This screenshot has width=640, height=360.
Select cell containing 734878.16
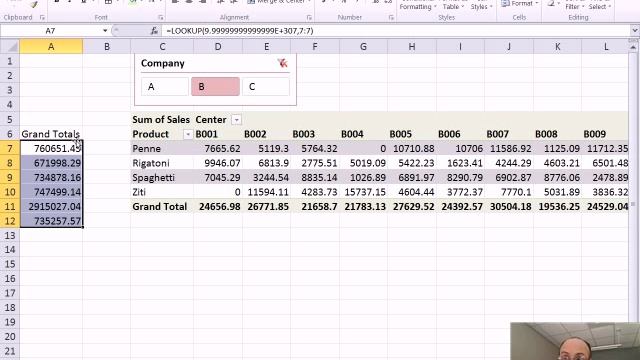click(51, 178)
